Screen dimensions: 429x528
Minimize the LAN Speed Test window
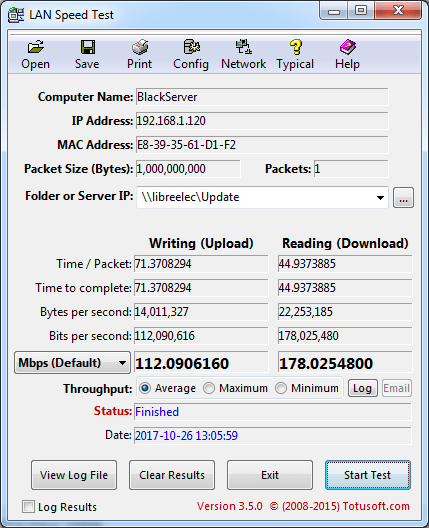click(334, 11)
